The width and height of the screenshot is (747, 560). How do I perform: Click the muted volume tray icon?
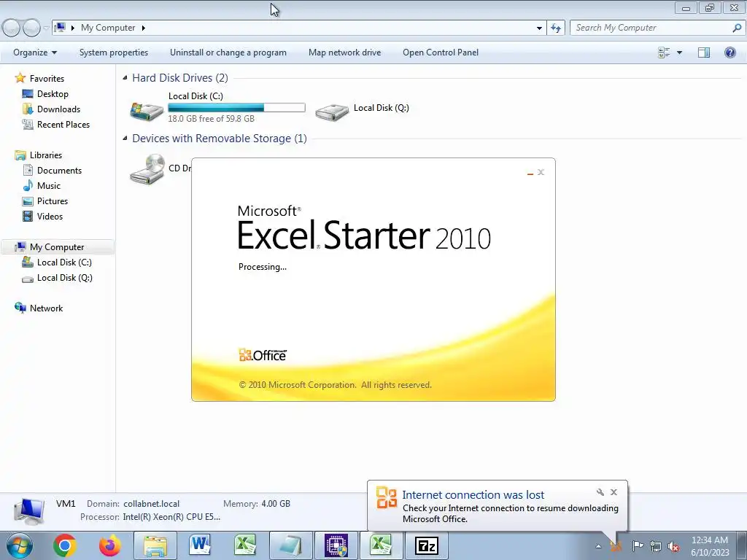(673, 545)
